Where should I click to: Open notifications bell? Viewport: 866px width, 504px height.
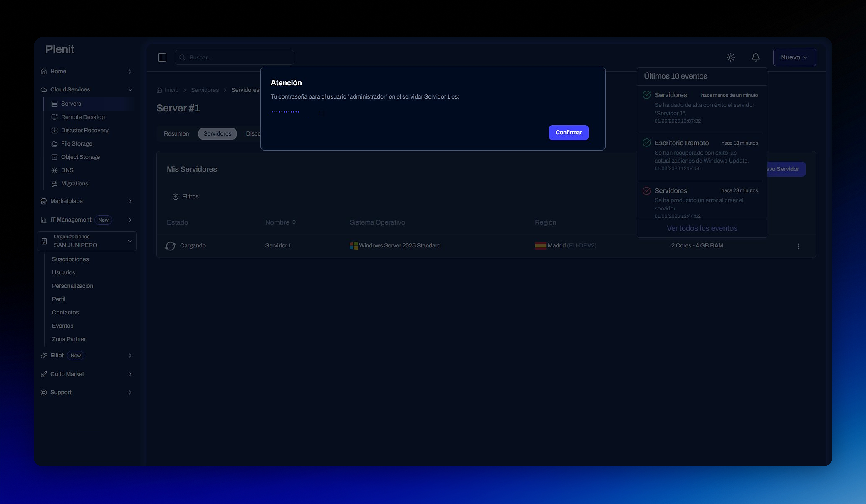756,57
